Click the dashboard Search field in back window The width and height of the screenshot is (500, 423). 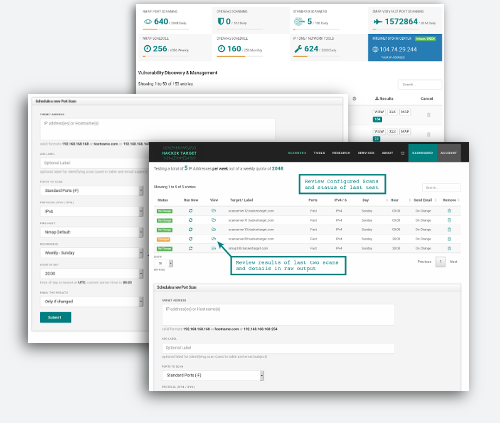tap(420, 84)
